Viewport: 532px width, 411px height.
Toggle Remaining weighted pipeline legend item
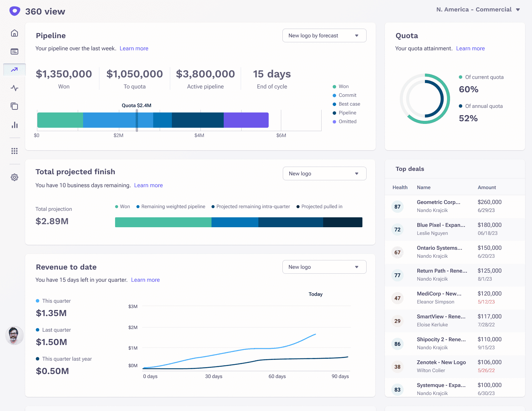point(170,206)
